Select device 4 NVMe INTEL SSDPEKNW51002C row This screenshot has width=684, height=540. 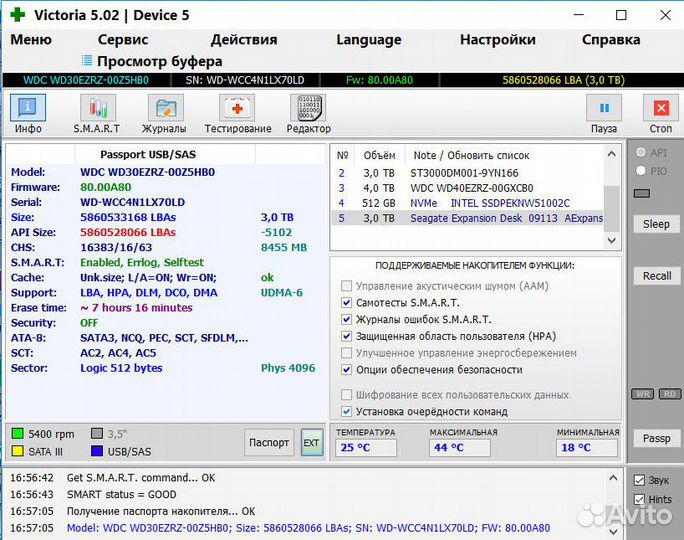click(x=468, y=203)
